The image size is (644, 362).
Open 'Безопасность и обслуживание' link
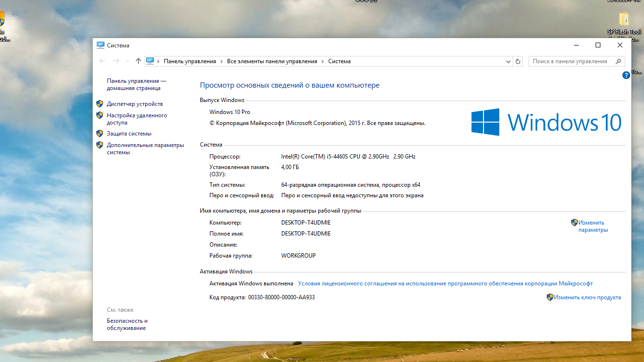127,324
